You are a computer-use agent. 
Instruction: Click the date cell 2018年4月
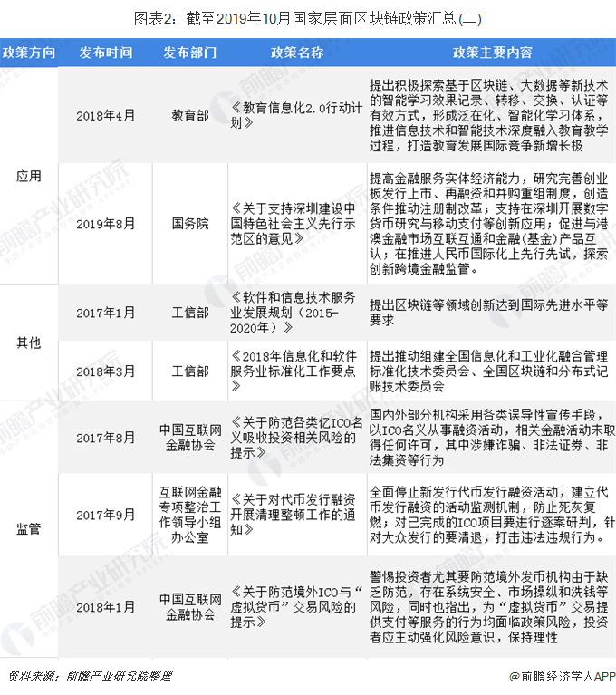[105, 115]
